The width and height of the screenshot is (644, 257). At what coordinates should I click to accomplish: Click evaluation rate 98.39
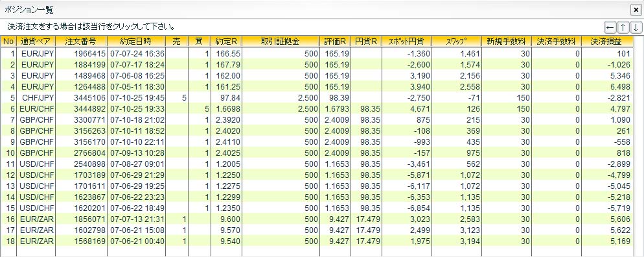point(339,98)
